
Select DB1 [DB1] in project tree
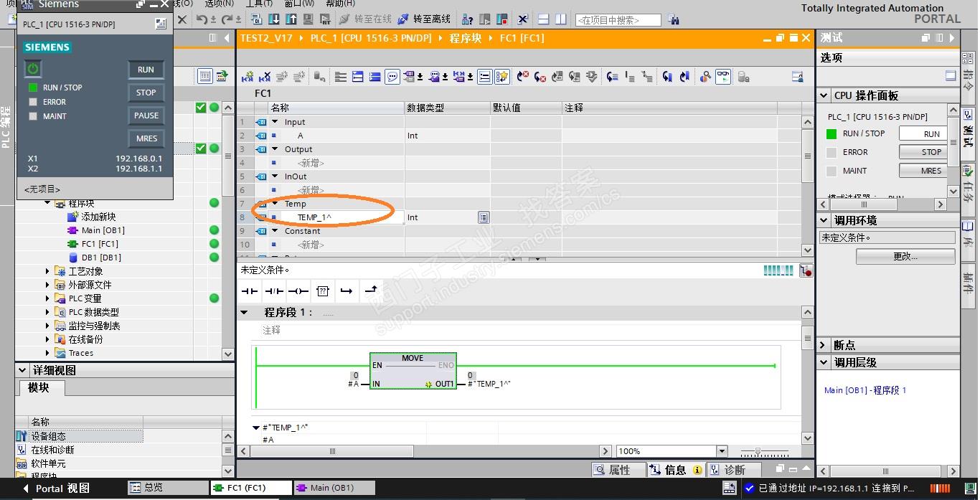[94, 258]
